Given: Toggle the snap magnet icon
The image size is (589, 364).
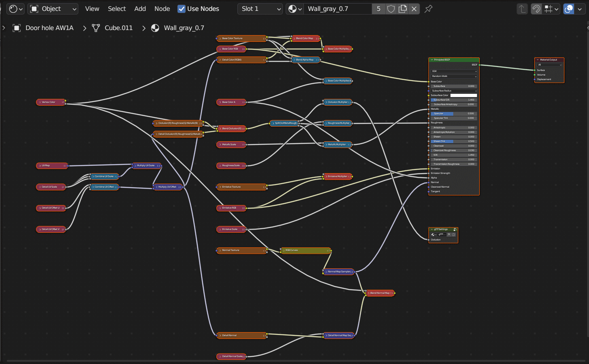Looking at the screenshot, I should click(x=537, y=9).
